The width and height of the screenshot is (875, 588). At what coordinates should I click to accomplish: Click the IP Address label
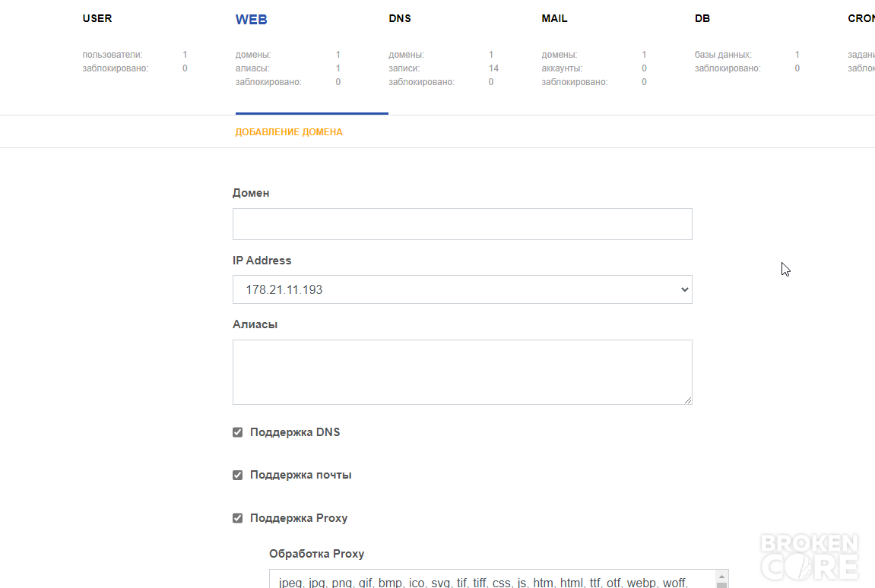(262, 261)
